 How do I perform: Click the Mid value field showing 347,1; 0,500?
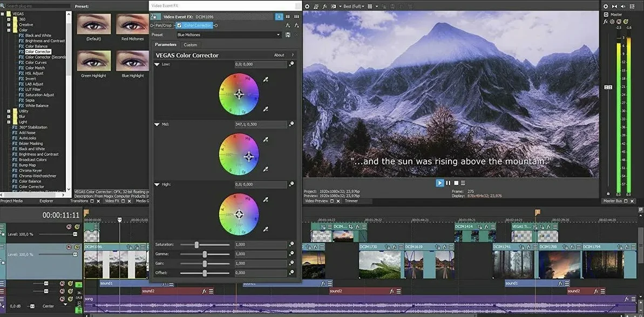coord(260,124)
